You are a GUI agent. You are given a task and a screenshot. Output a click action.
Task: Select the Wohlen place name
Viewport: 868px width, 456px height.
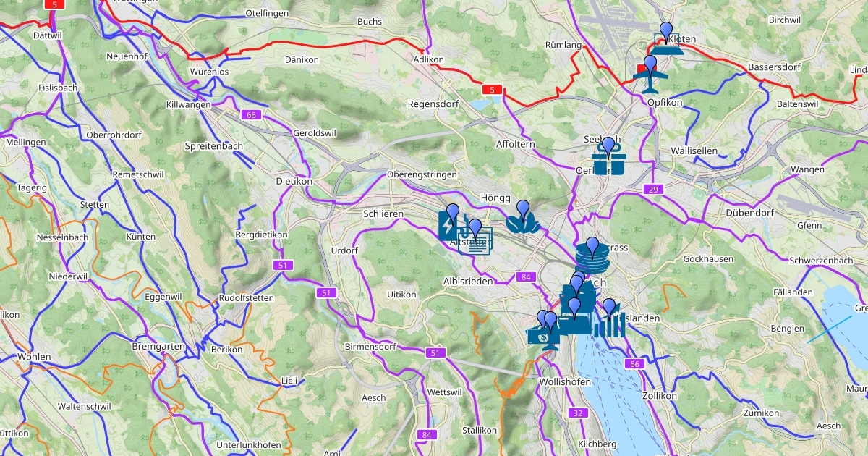[35, 357]
